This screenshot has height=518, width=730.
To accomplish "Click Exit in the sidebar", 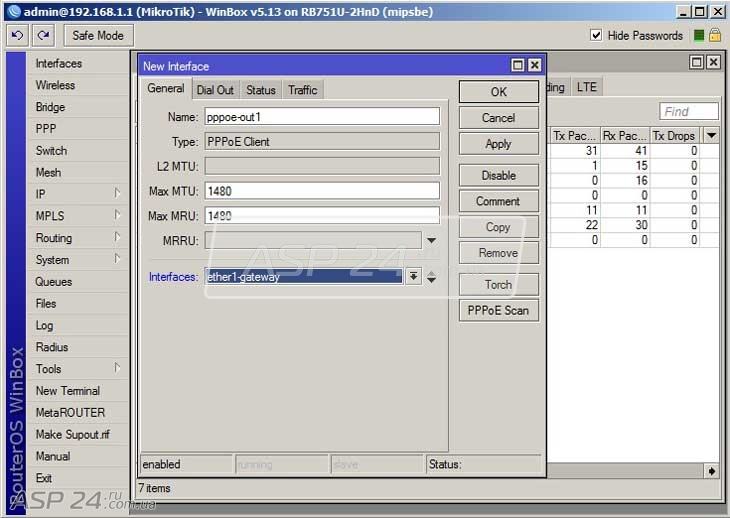I will click(x=44, y=478).
